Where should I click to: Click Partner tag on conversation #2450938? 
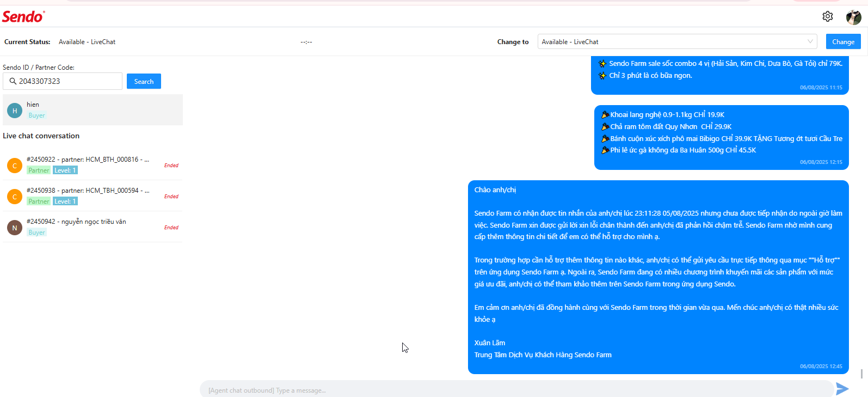tap(39, 201)
